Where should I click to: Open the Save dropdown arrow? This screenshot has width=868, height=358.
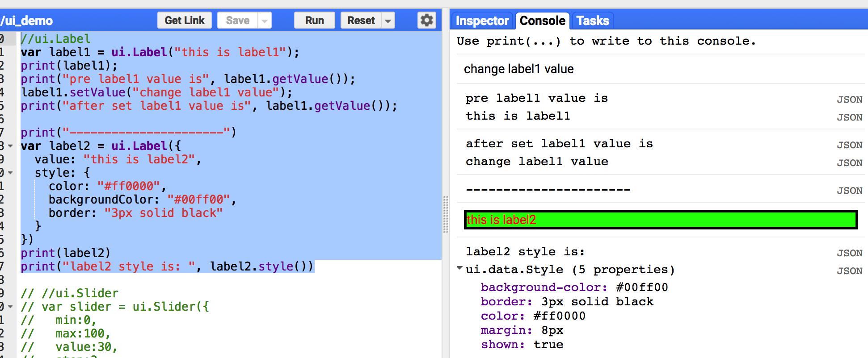pos(265,21)
